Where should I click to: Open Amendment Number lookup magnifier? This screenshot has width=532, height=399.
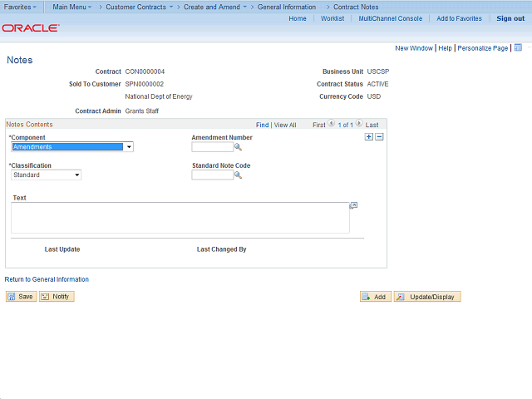pos(239,147)
